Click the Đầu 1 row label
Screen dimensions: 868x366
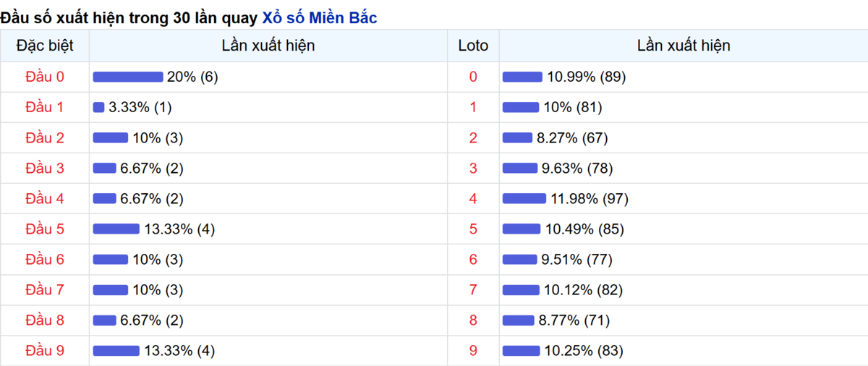click(45, 108)
